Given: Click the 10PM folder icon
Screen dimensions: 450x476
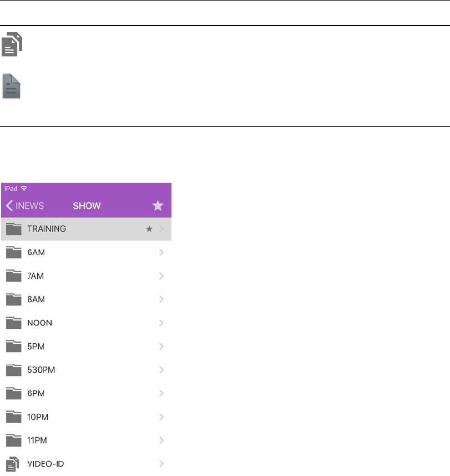Looking at the screenshot, I should [14, 417].
